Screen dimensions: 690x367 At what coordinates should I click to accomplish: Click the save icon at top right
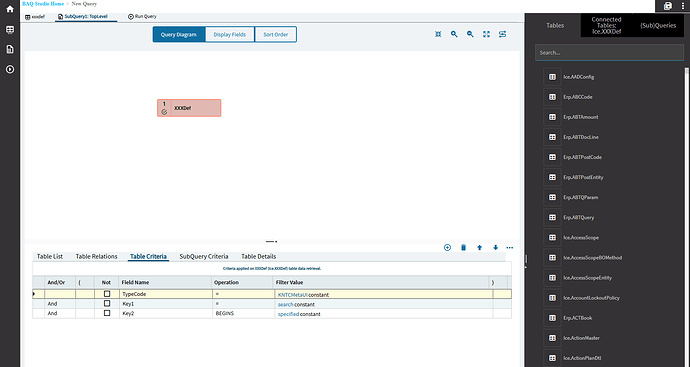click(x=668, y=6)
